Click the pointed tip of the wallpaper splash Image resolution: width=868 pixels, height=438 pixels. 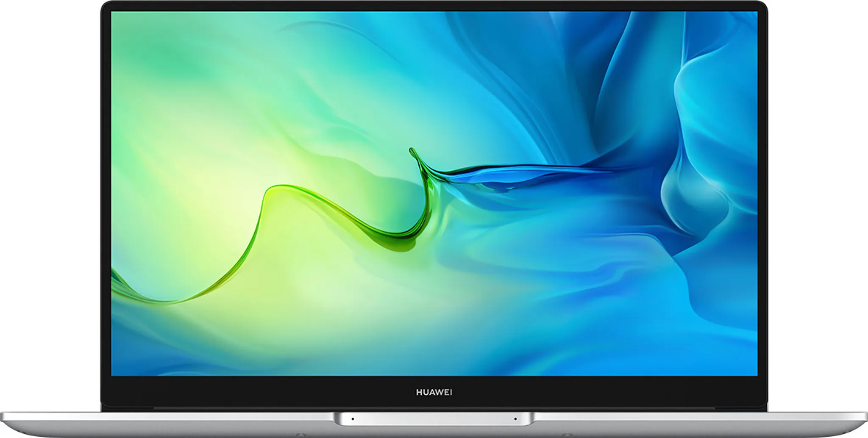point(411,150)
